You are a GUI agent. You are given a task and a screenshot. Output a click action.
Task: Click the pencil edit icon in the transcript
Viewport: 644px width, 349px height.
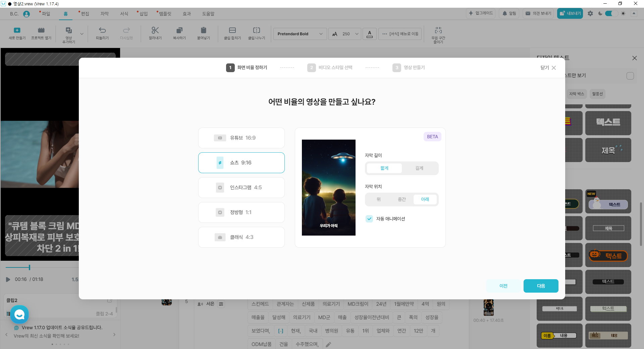[328, 344]
